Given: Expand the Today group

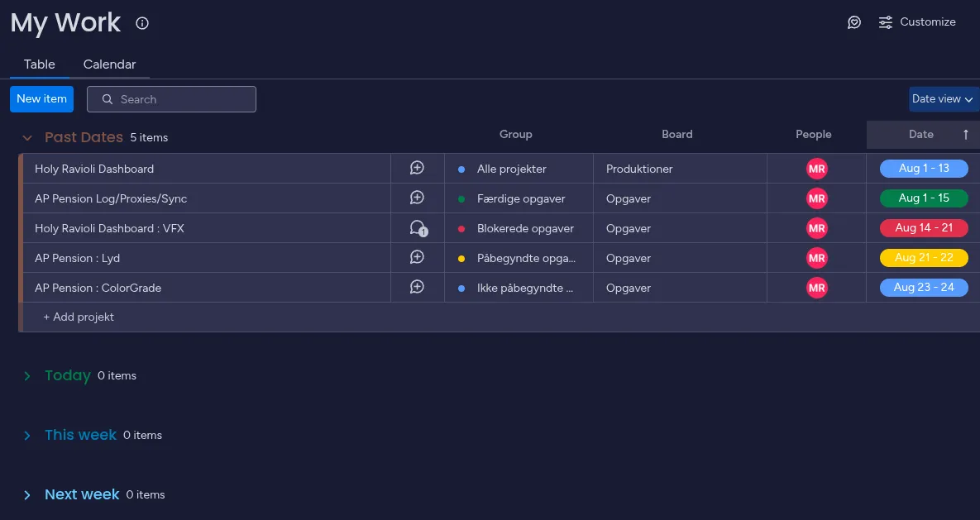Looking at the screenshot, I should [x=27, y=376].
